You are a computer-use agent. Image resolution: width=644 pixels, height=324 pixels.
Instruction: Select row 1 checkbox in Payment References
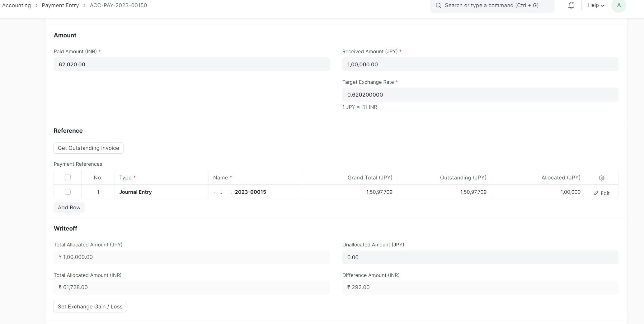(68, 192)
